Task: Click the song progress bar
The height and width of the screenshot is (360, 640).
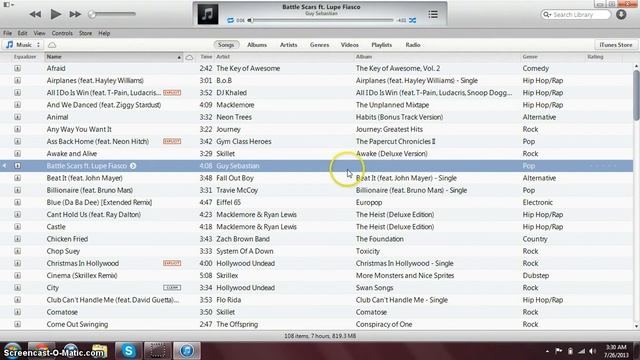Action: 322,20
